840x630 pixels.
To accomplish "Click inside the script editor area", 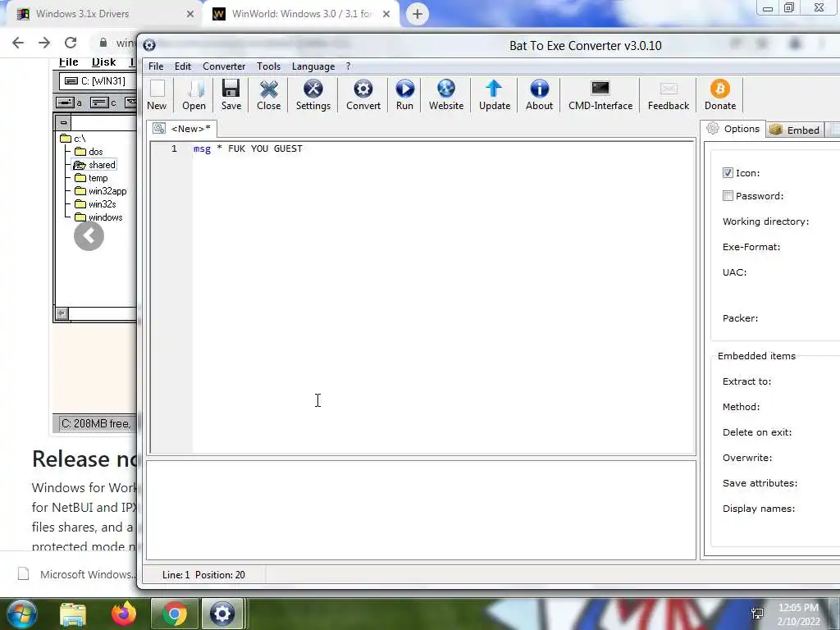I will pos(443,297).
